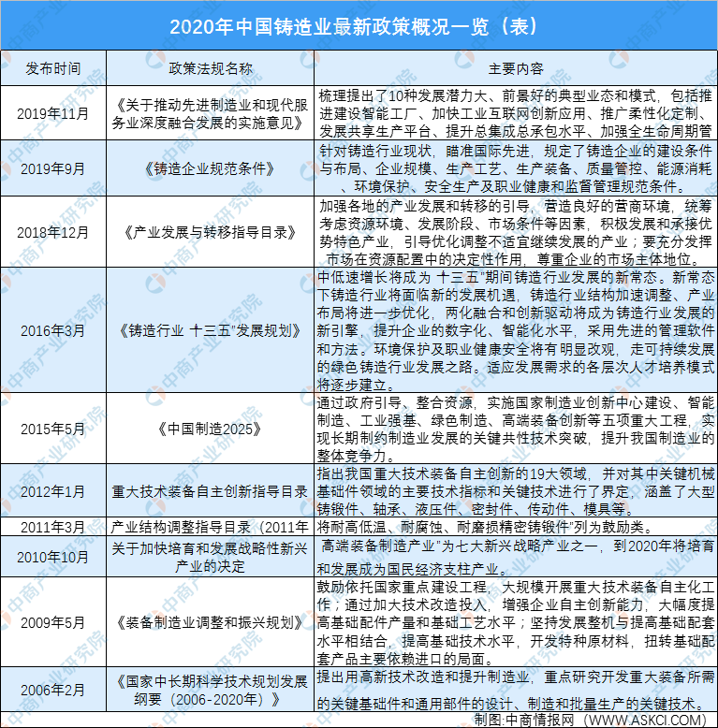Click the date cell 2019年11月
Screen dimensions: 718x728
pyautogui.click(x=53, y=113)
